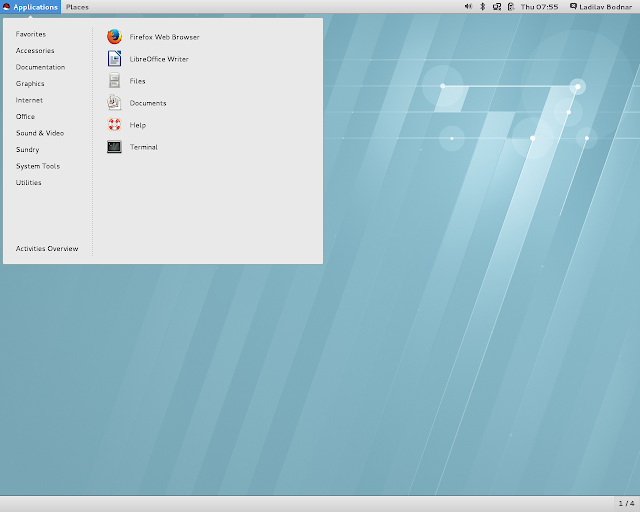Open the Applications menu

pyautogui.click(x=31, y=7)
